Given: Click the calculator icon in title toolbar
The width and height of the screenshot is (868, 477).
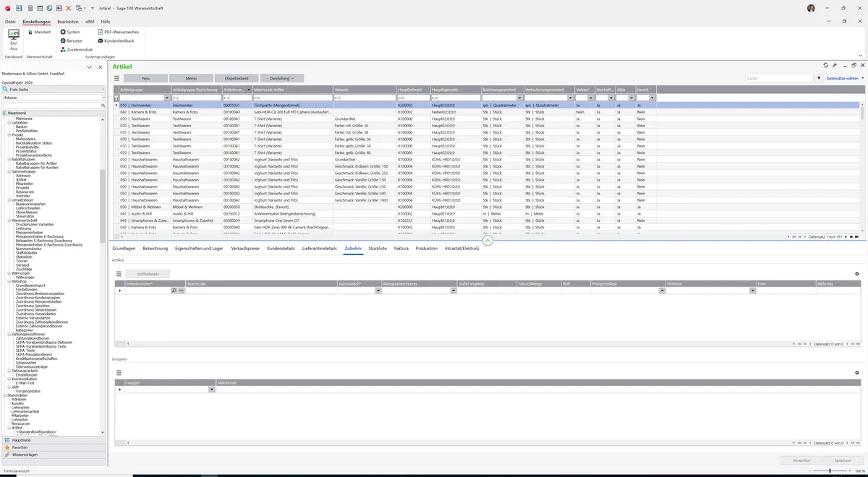Looking at the screenshot, I should click(x=30, y=8).
